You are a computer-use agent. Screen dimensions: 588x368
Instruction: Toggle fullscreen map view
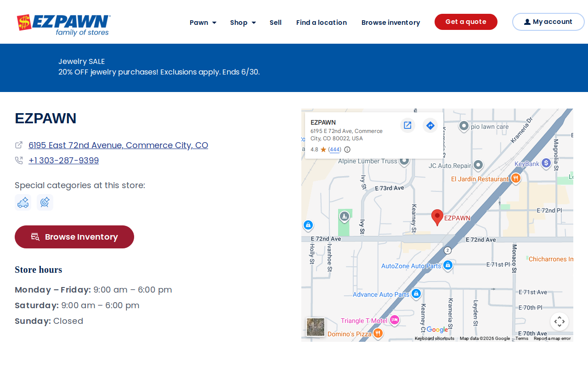(x=560, y=322)
